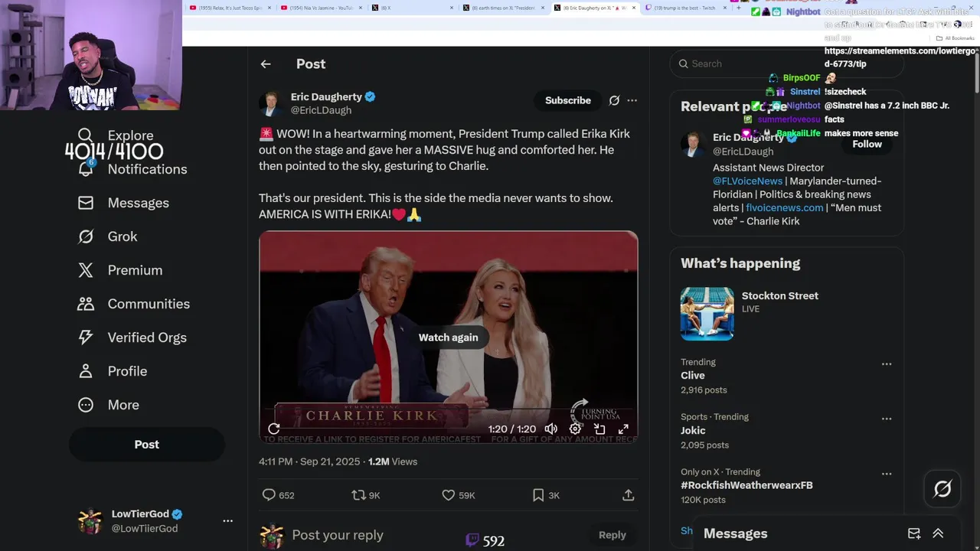Open video settings gear
980x551 pixels.
575,429
